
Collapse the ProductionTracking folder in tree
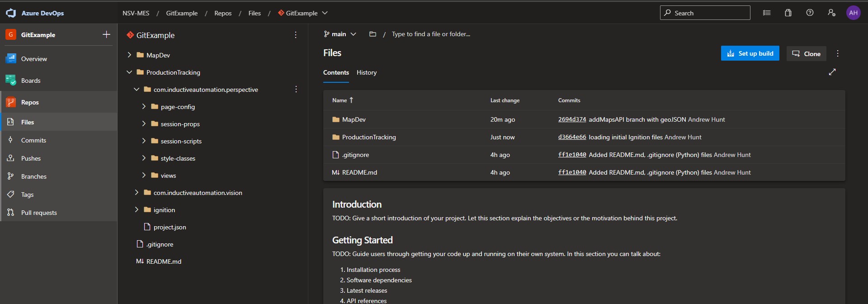129,72
